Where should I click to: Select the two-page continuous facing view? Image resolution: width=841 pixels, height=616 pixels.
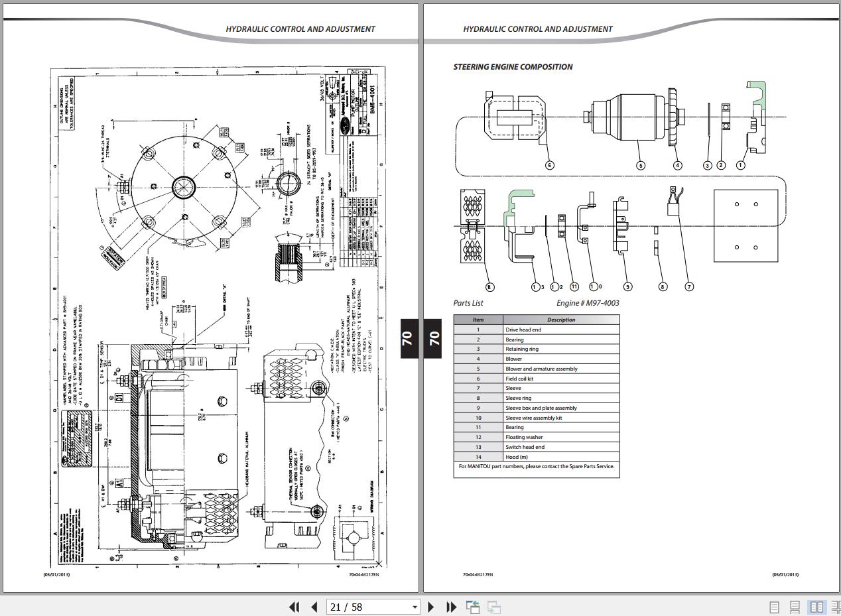836,607
